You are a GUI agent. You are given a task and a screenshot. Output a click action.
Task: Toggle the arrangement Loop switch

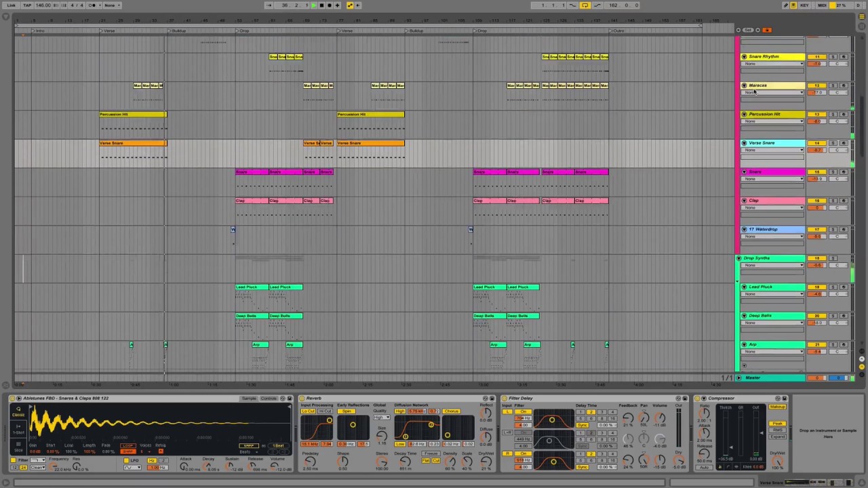[585, 5]
